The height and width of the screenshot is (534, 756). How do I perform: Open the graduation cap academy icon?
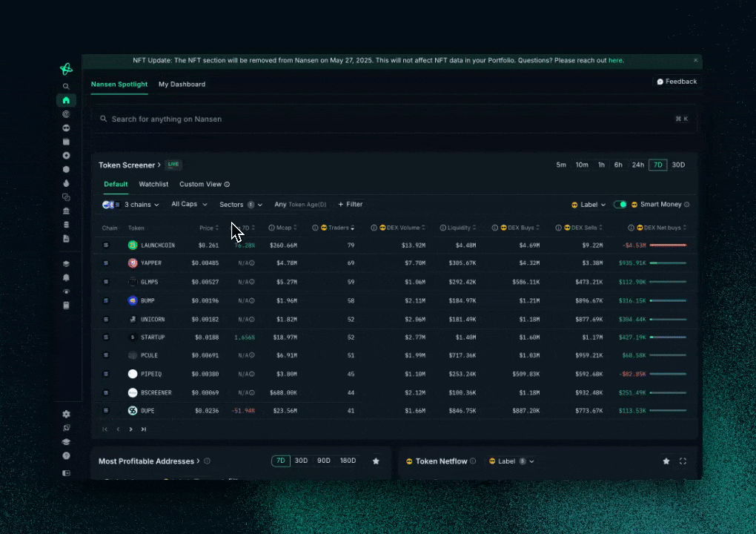pyautogui.click(x=66, y=442)
